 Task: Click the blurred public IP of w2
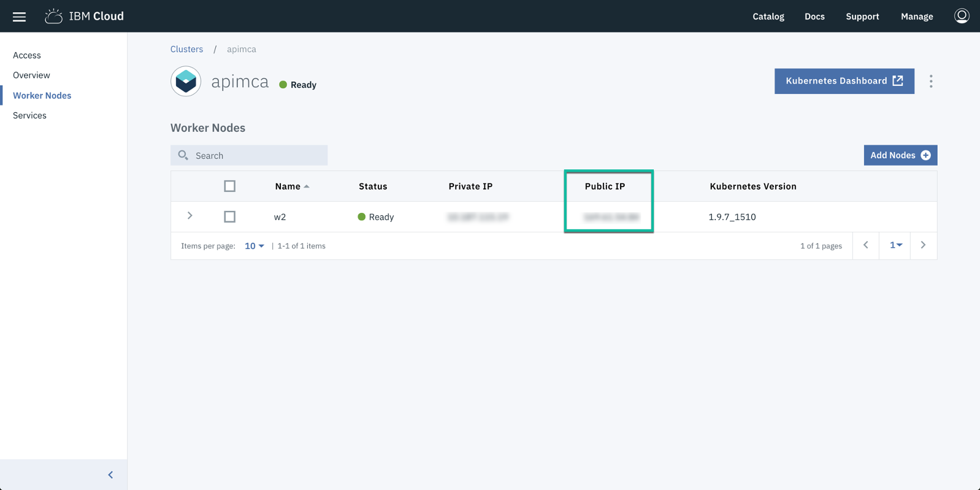611,217
